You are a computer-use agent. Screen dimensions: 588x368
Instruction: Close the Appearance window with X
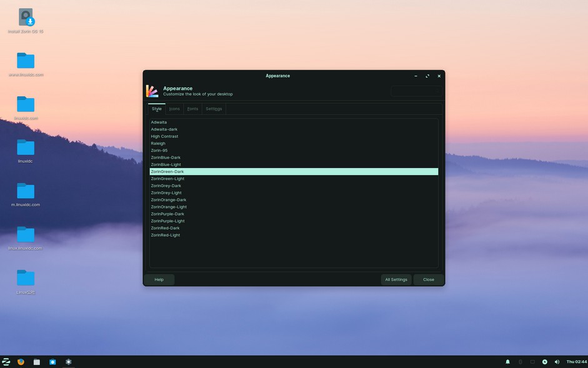439,76
